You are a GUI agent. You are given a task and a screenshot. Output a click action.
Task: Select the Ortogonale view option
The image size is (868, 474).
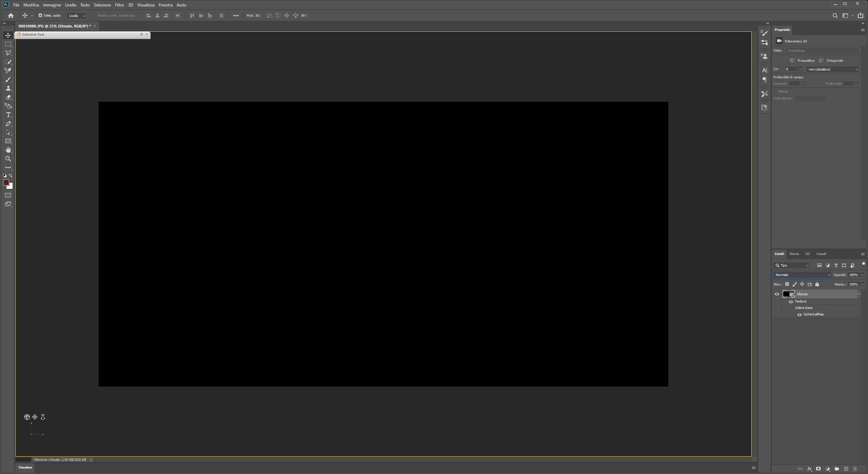click(834, 61)
